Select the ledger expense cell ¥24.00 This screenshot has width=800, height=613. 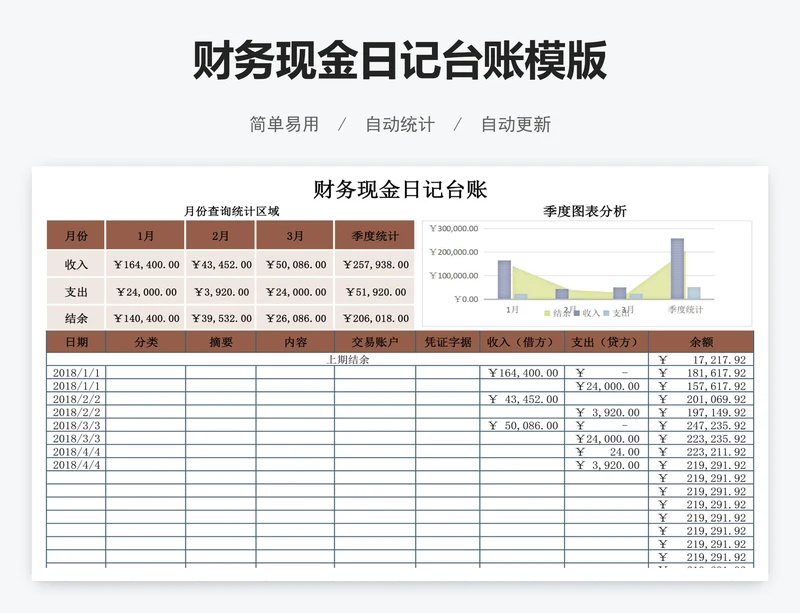[x=606, y=452]
